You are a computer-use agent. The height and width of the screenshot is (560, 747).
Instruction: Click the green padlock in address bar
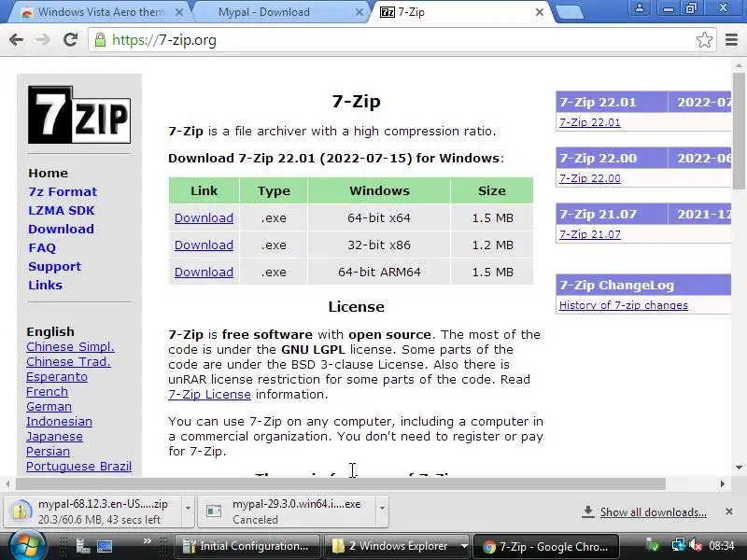click(x=100, y=40)
